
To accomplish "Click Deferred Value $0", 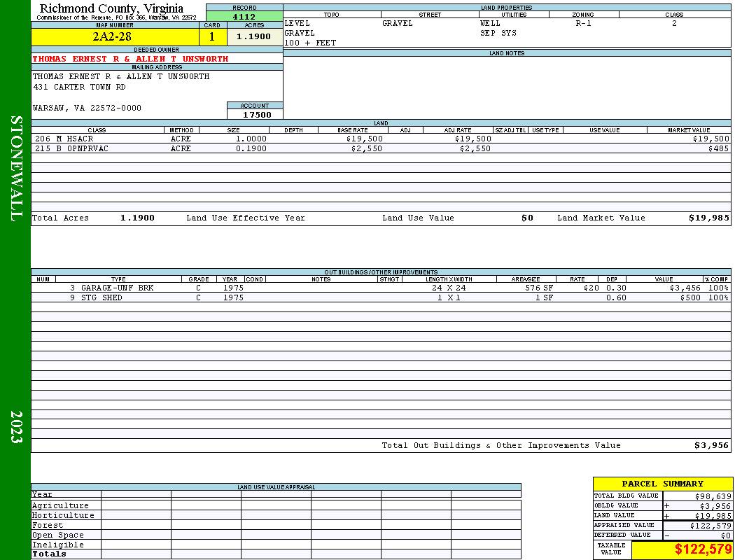I will tap(726, 535).
